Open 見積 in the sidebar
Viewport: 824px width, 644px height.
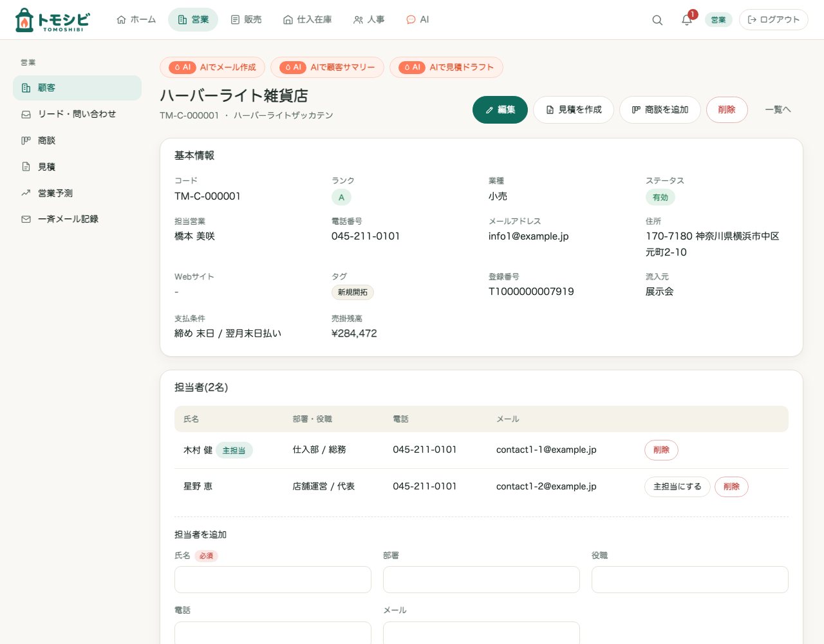click(x=77, y=167)
